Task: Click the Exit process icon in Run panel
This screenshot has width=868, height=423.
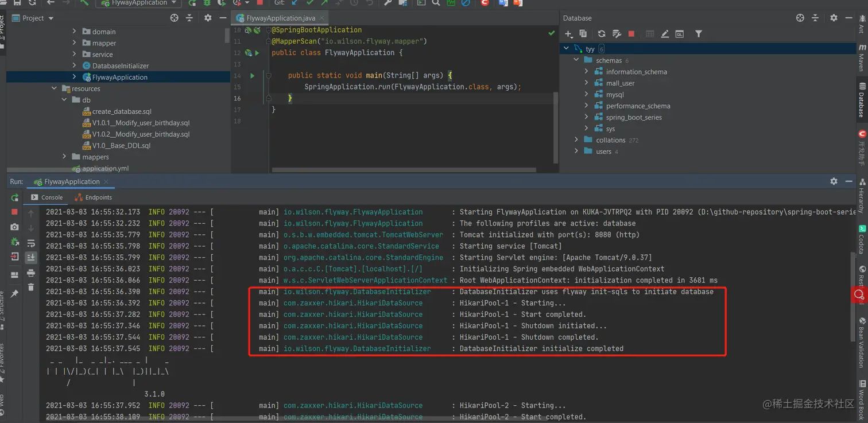Action: click(15, 257)
